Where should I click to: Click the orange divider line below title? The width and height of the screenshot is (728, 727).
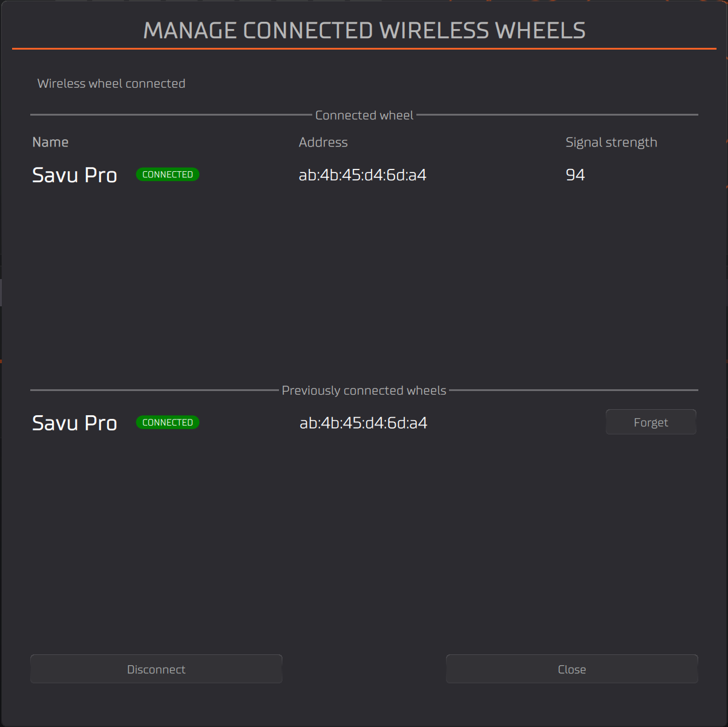coord(364,48)
